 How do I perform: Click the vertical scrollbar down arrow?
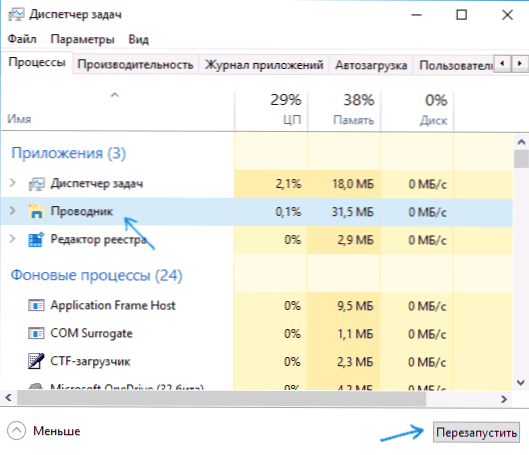point(521,382)
